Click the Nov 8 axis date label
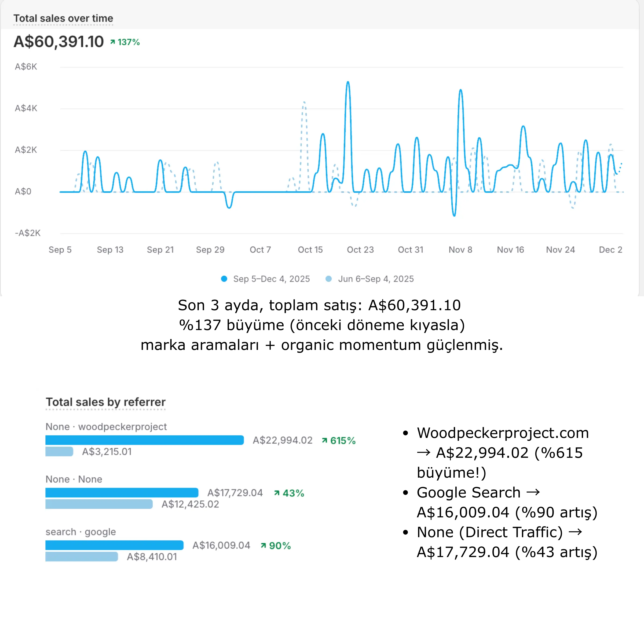The width and height of the screenshot is (644, 644). (x=460, y=250)
